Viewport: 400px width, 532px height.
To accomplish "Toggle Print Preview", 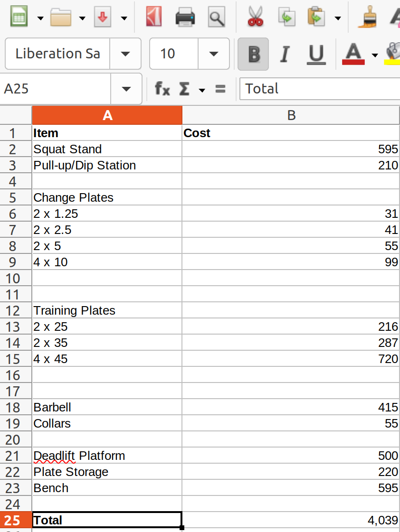I will click(x=217, y=18).
